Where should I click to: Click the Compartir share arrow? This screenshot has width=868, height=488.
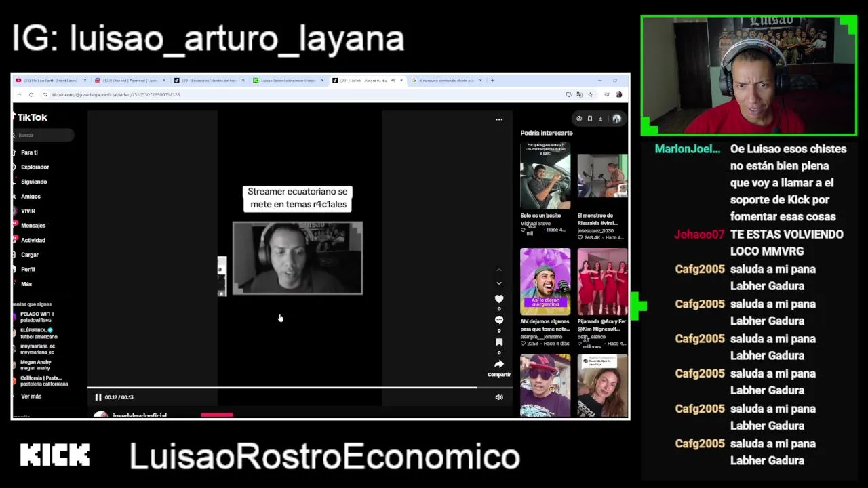coord(499,365)
